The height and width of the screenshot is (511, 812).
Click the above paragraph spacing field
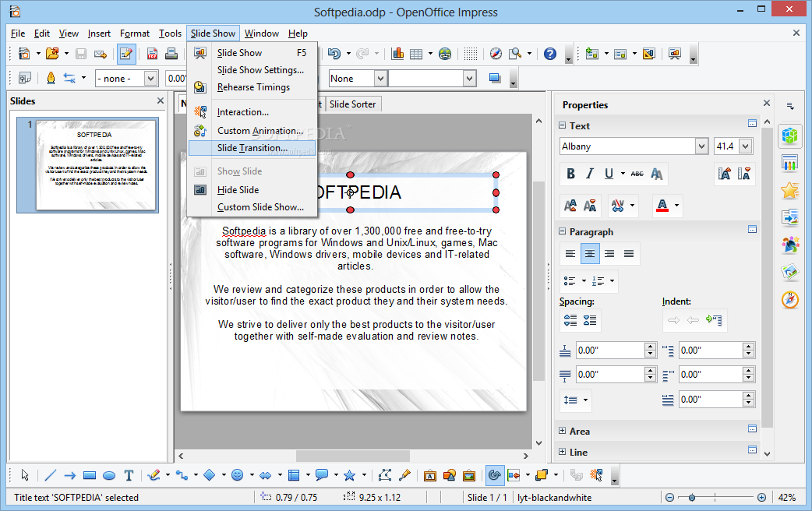610,351
